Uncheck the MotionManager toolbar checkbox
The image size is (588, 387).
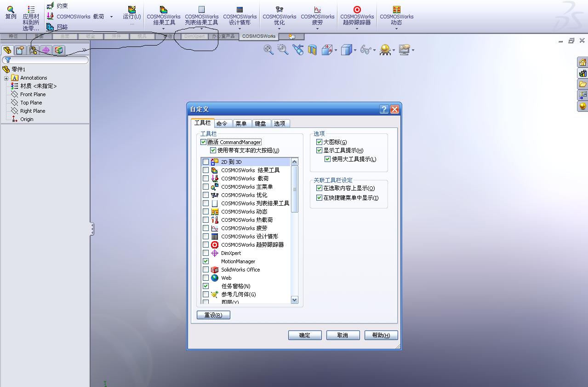206,261
